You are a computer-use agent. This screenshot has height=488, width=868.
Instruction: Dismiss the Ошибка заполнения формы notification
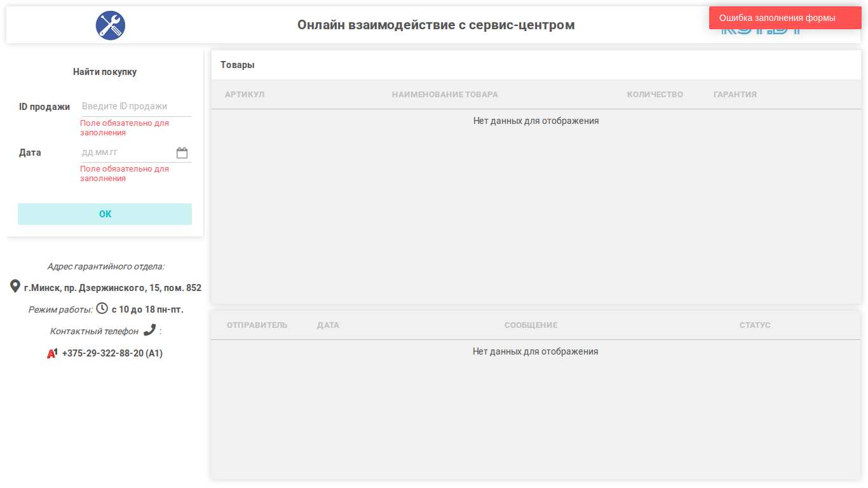785,18
